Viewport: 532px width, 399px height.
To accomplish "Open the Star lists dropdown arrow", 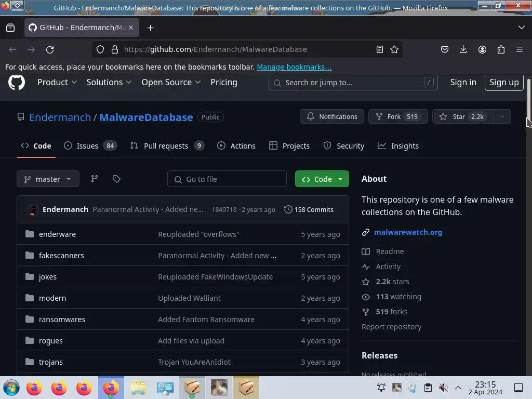I will [x=502, y=117].
